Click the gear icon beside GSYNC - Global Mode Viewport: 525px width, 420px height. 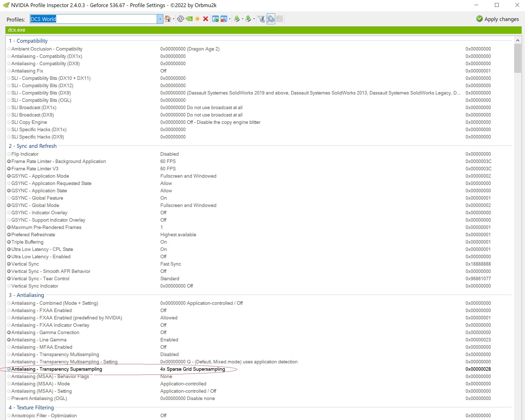(x=9, y=205)
